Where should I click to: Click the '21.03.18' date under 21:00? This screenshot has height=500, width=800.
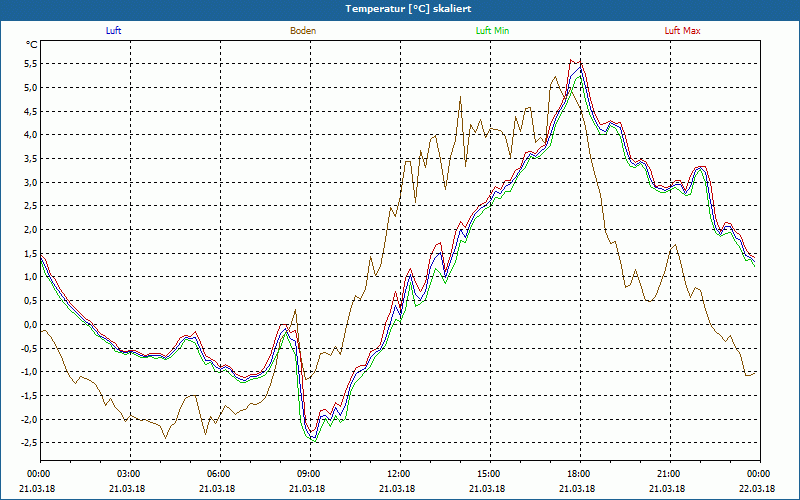667,488
